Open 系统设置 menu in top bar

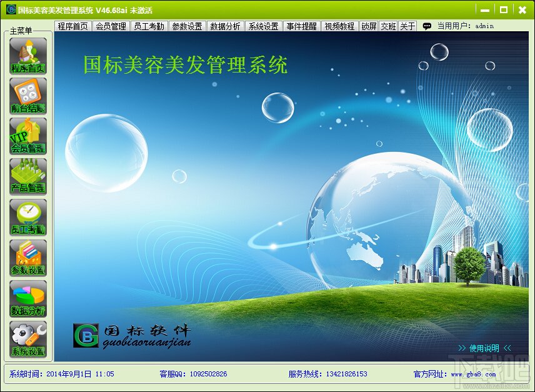tap(263, 26)
